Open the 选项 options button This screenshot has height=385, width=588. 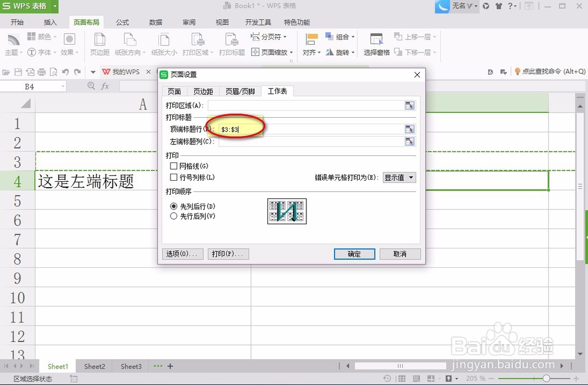(182, 254)
